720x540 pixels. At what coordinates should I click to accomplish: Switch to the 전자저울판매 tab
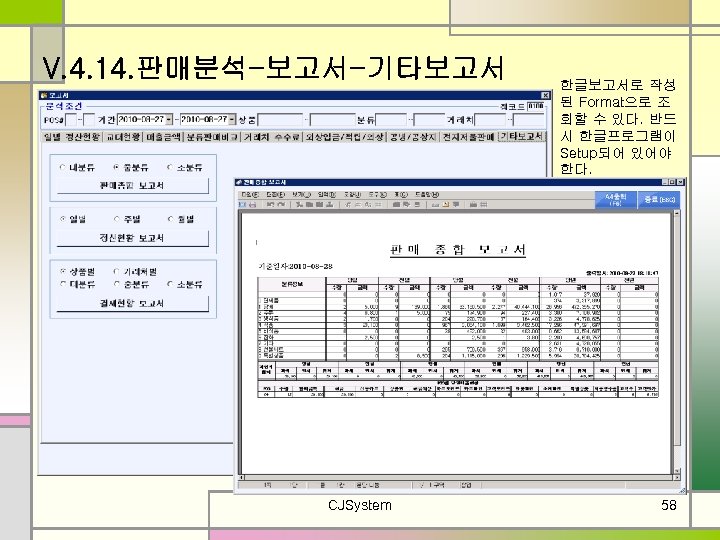[x=468, y=137]
